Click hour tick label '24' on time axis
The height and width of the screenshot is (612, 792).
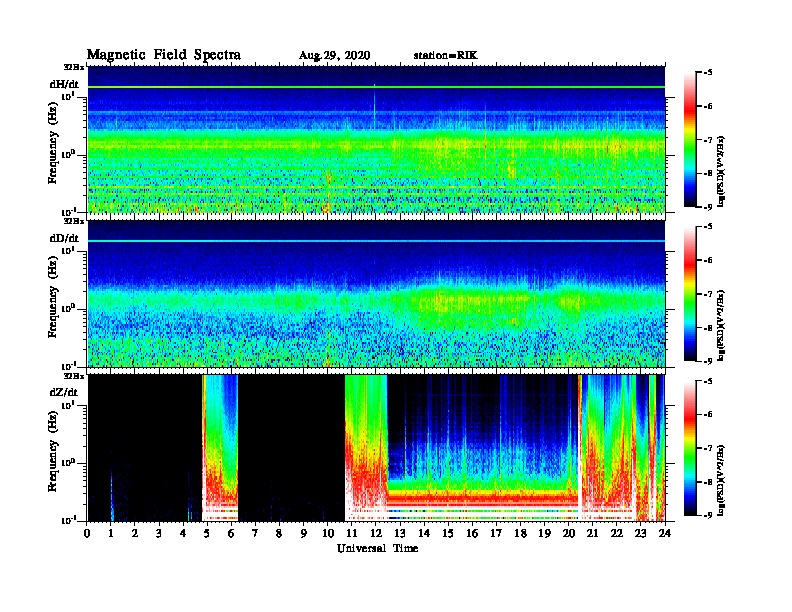pos(665,533)
